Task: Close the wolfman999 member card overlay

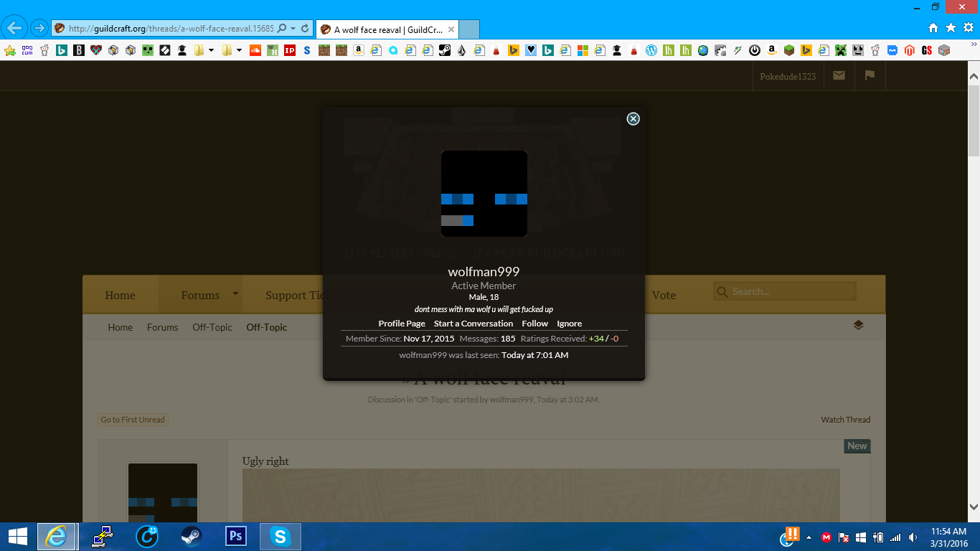Action: (633, 119)
